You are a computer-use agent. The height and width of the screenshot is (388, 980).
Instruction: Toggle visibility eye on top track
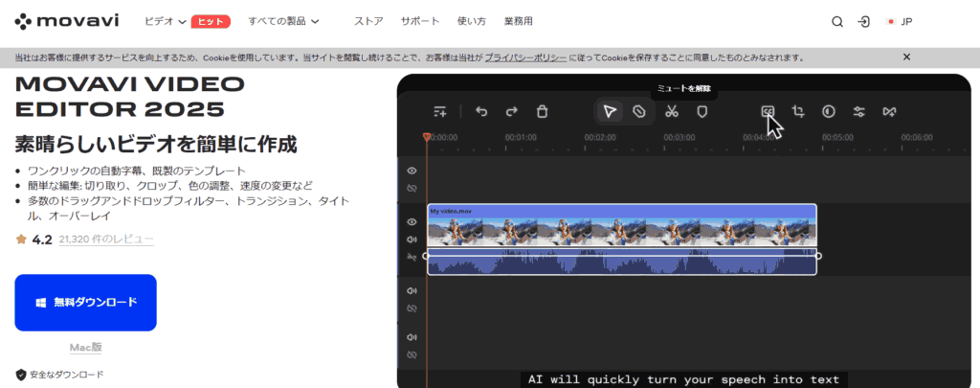click(412, 171)
